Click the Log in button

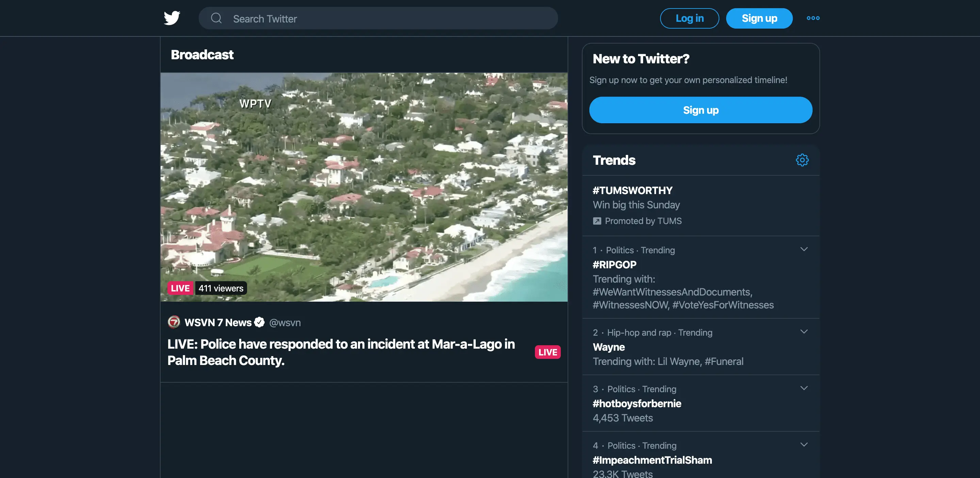[x=689, y=18]
